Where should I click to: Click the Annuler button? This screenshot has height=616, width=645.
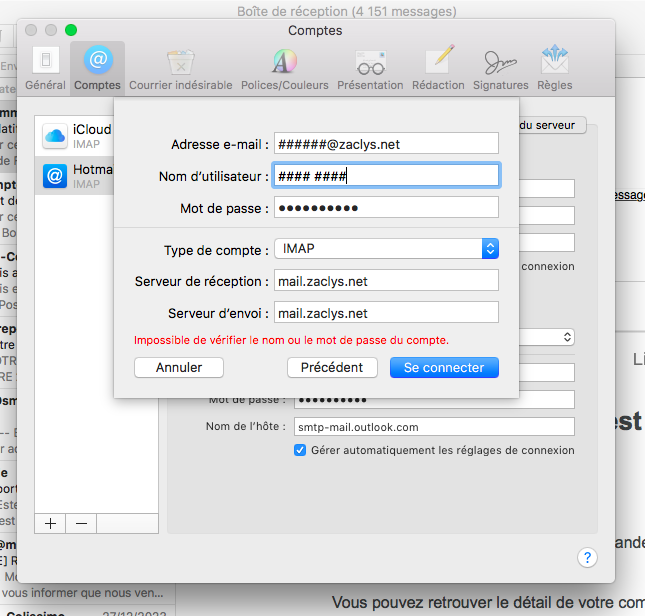tap(179, 367)
